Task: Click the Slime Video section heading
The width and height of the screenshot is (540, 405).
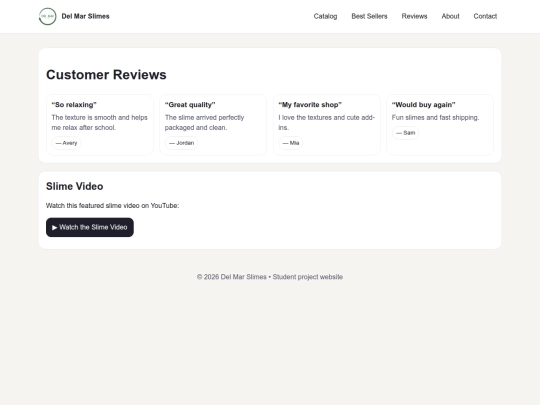Action: tap(74, 186)
